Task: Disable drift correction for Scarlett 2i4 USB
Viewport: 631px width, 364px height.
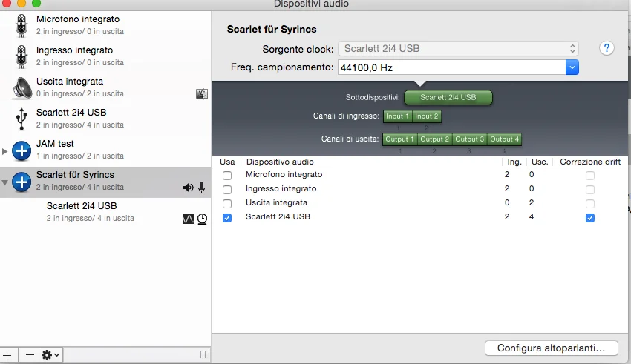Action: point(590,218)
